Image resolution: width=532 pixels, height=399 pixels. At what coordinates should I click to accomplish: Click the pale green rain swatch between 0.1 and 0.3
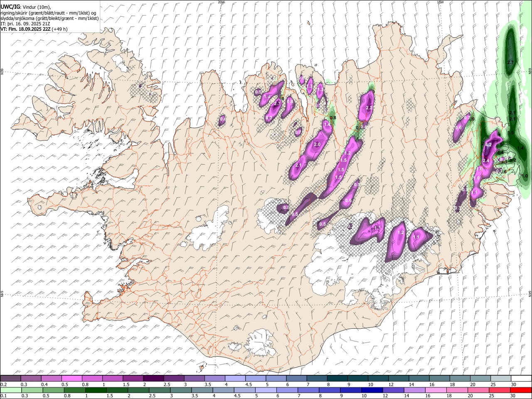tap(10, 390)
